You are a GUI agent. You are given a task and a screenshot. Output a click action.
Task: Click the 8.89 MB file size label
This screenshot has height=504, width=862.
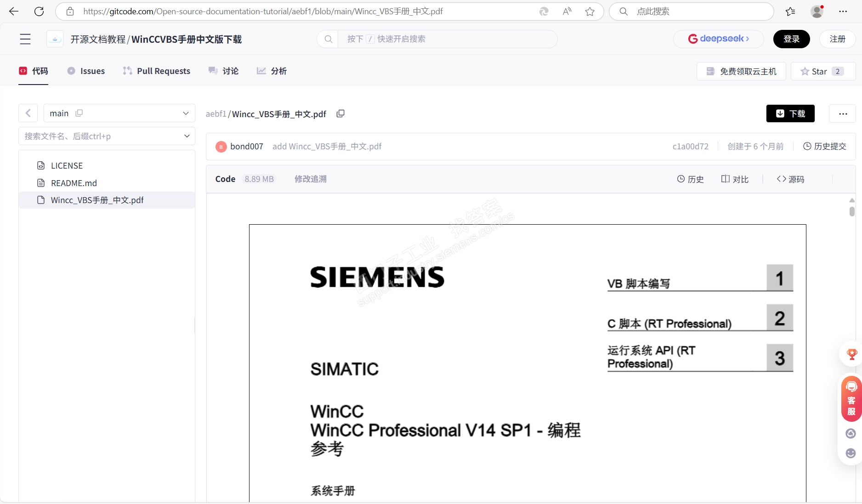click(x=259, y=179)
